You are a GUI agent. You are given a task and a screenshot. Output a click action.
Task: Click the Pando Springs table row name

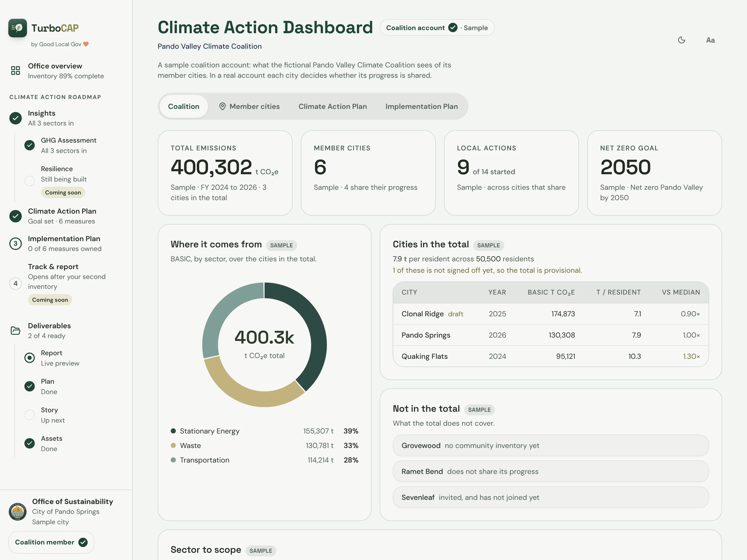(426, 335)
